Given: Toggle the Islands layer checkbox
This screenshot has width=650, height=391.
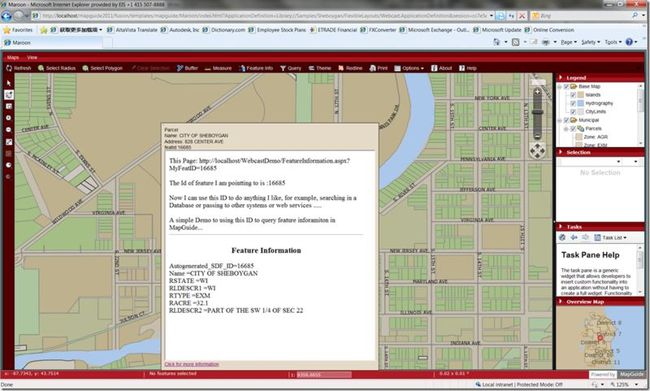Looking at the screenshot, I should click(x=573, y=95).
